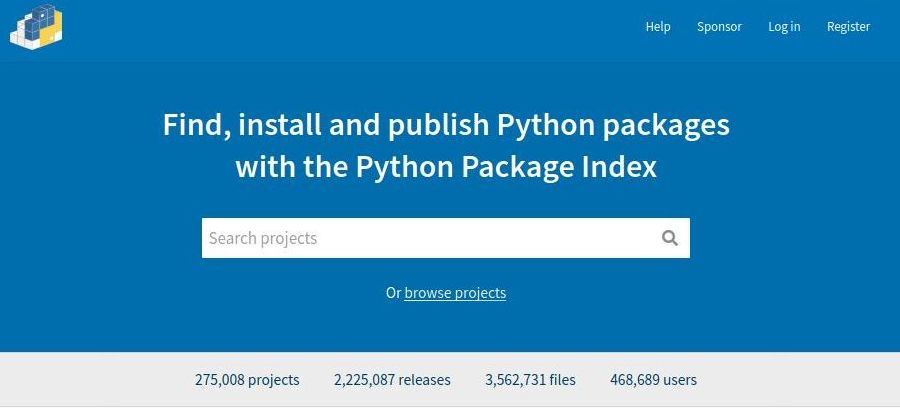Viewport: 900px width, 408px height.
Task: Follow the browse projects link
Action: [455, 293]
